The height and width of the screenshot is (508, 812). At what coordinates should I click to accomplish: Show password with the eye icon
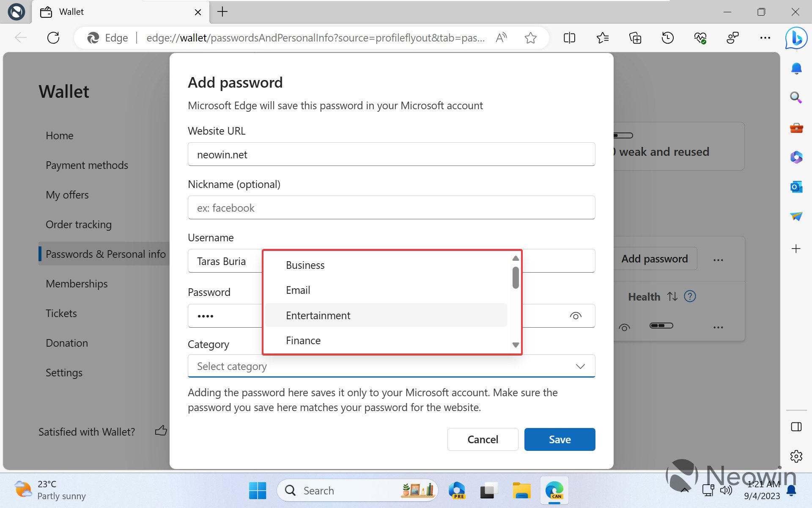[x=576, y=316]
